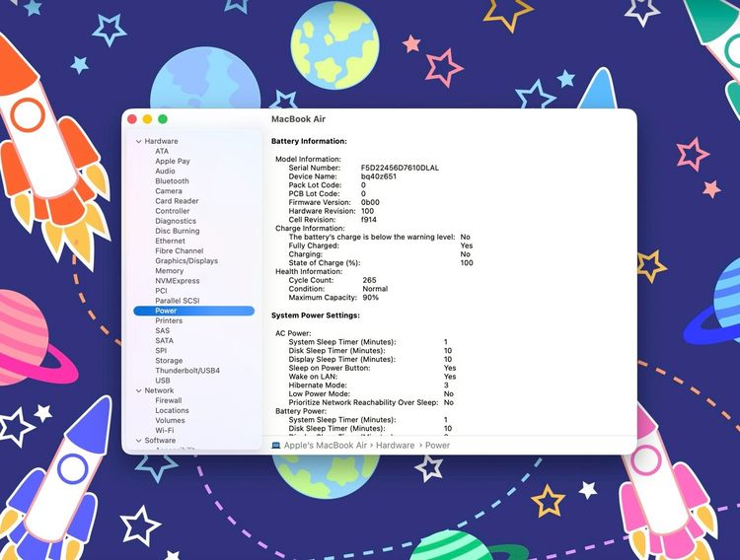740x560 pixels.
Task: Collapse the Network section chevron
Action: 139,390
